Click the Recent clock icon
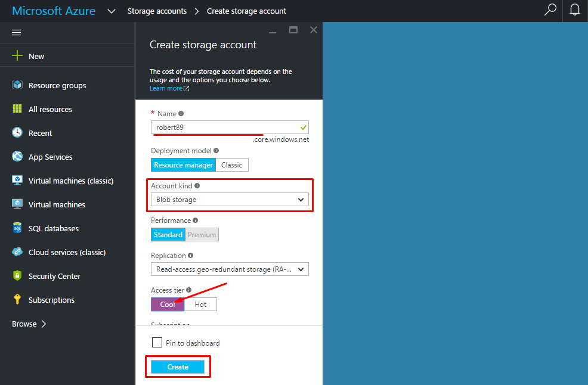 click(x=17, y=133)
